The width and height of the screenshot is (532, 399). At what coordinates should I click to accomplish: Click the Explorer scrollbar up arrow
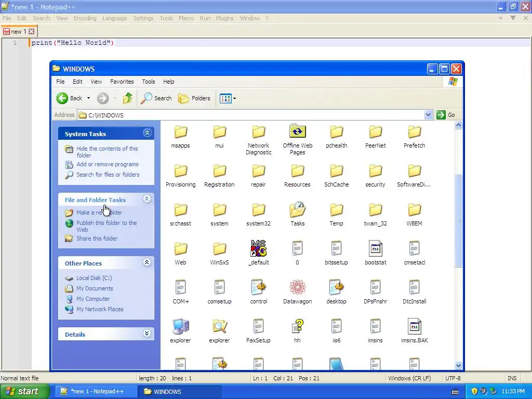[458, 125]
